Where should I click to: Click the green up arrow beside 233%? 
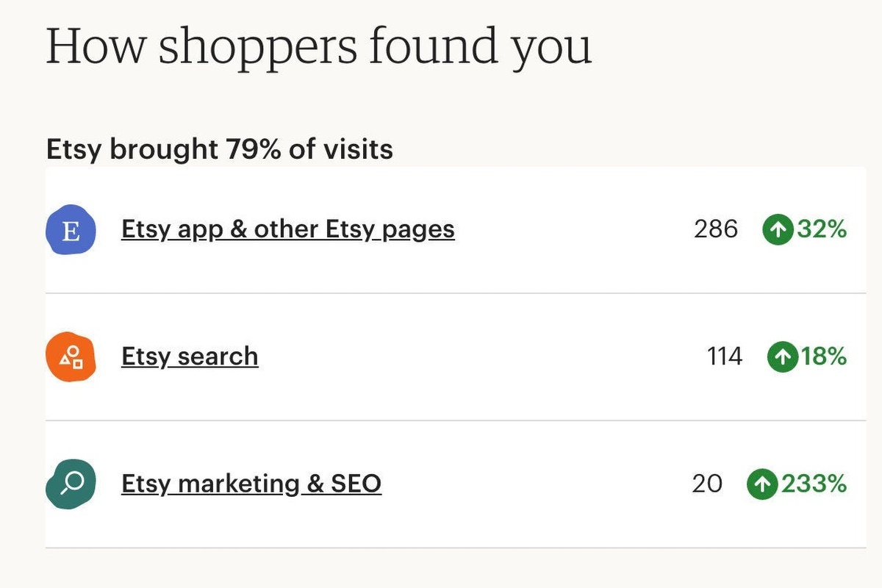762,484
